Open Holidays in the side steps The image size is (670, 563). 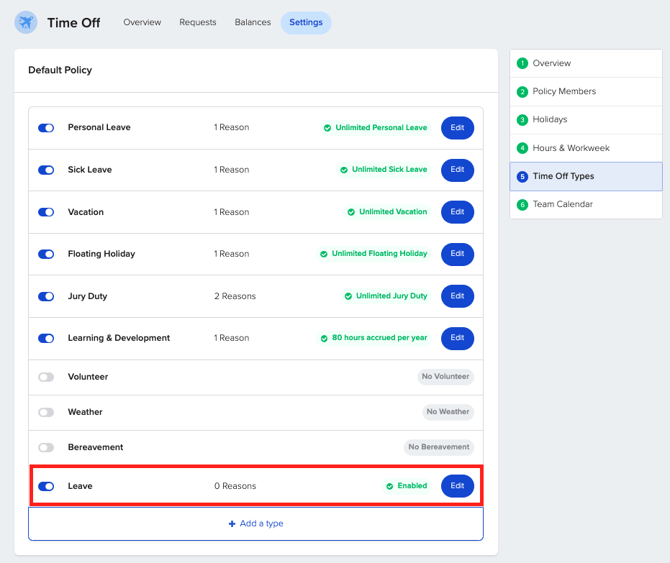[586, 120]
